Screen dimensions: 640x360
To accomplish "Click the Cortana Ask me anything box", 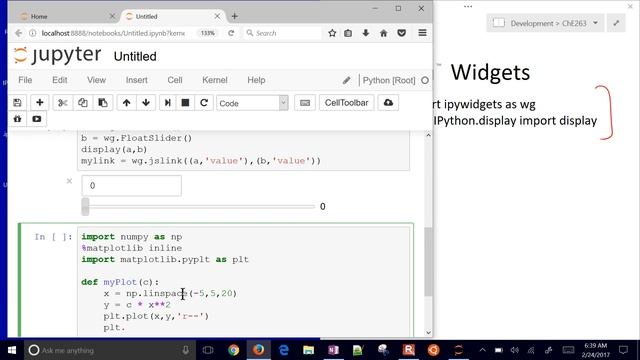I will pyautogui.click(x=108, y=350).
